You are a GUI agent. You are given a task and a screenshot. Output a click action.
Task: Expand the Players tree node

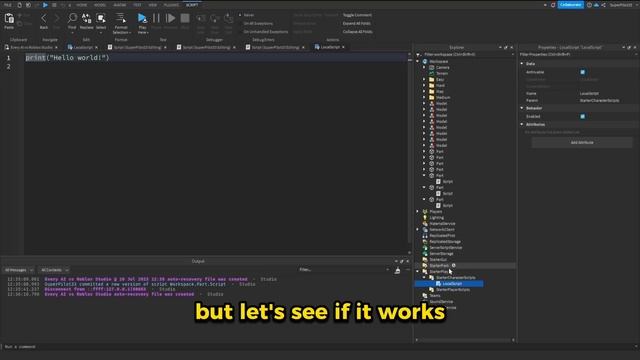click(x=418, y=211)
